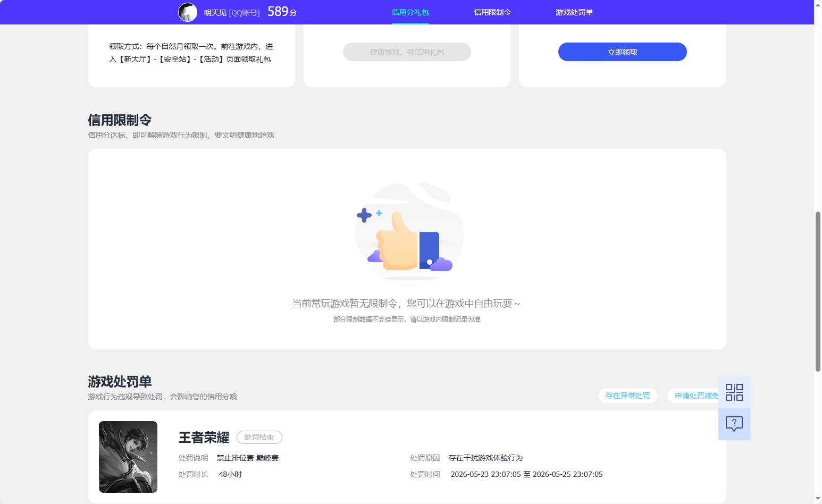Click the 部分限制数据不支持显示 note
Screen dimensions: 822x504
[407, 320]
